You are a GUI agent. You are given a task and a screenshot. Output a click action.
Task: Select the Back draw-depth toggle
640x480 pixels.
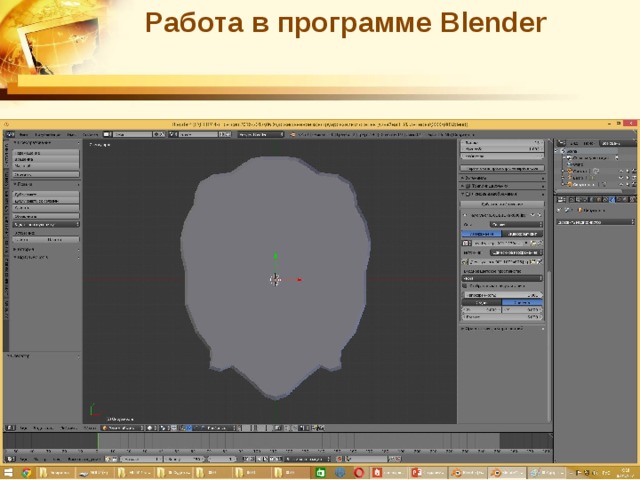point(482,302)
